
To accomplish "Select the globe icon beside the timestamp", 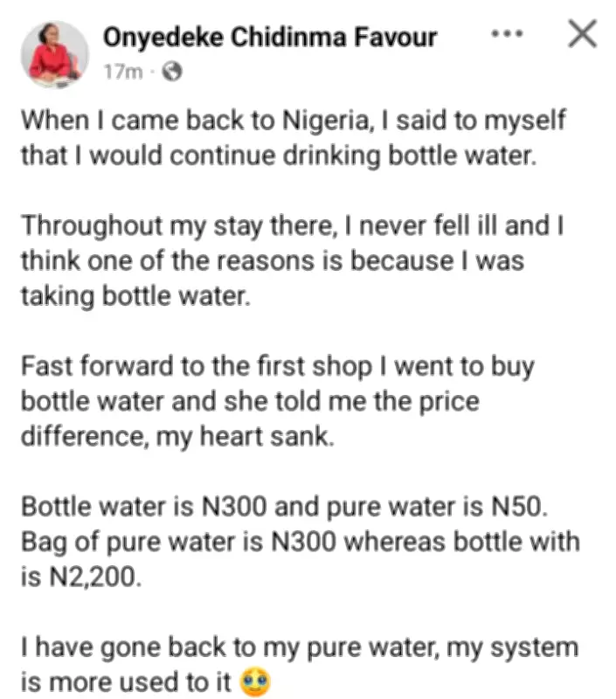I will click(173, 69).
